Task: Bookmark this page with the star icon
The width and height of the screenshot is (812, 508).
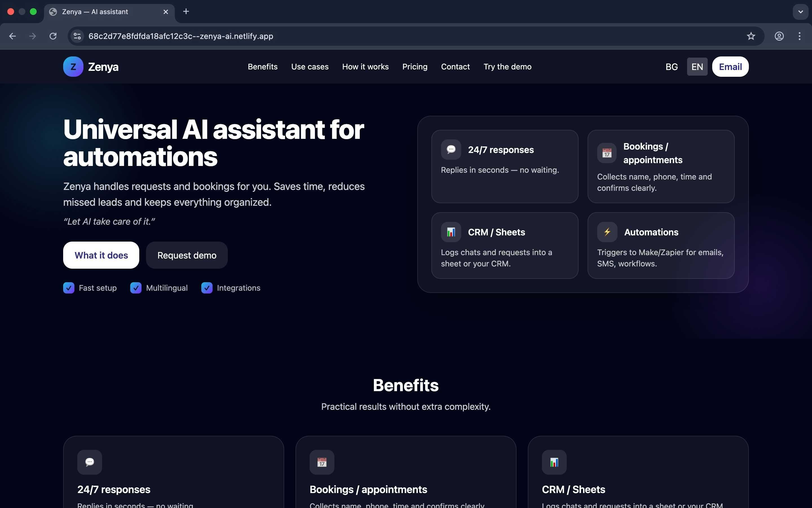Action: click(751, 36)
